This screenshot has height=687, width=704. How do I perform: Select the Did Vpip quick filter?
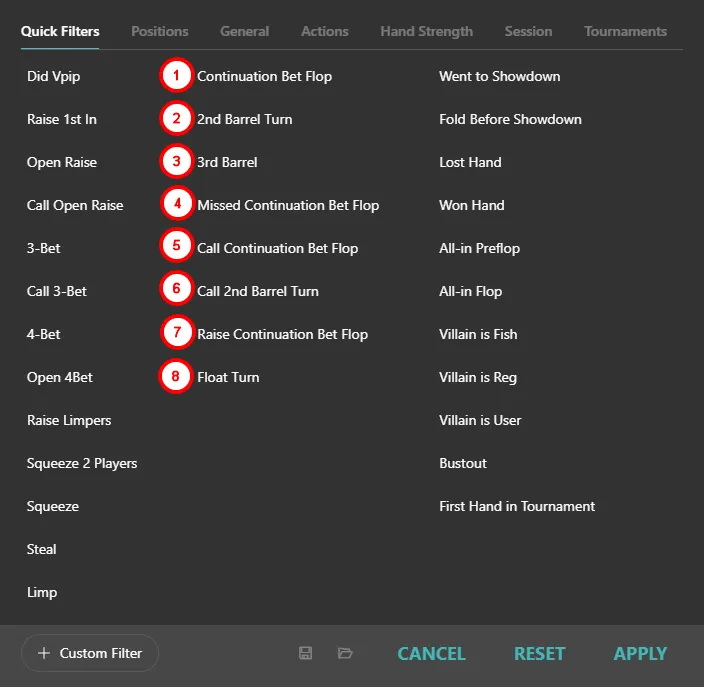[x=53, y=76]
